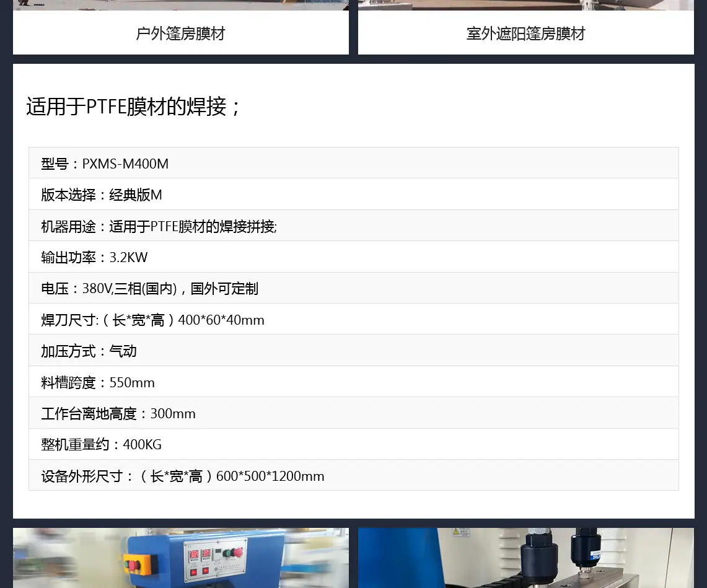The height and width of the screenshot is (588, 707).
Task: Click the 焊刀尺寸 400*60*40mm row
Action: (353, 319)
